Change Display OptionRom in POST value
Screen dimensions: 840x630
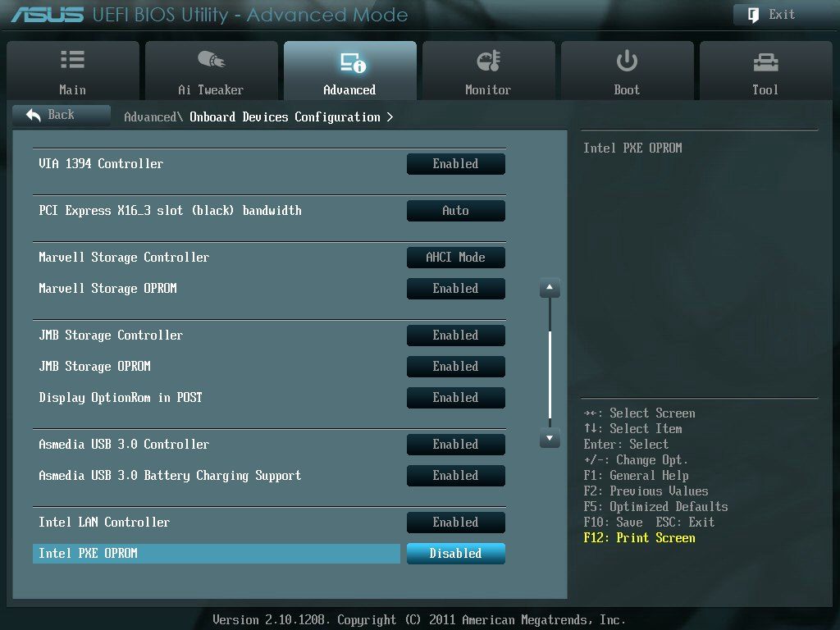(456, 398)
